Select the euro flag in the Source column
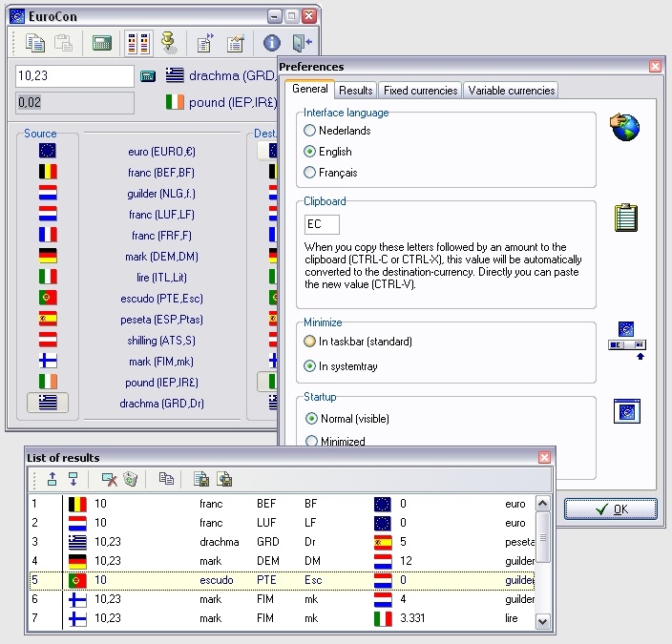Image resolution: width=672 pixels, height=644 pixels. (48, 151)
